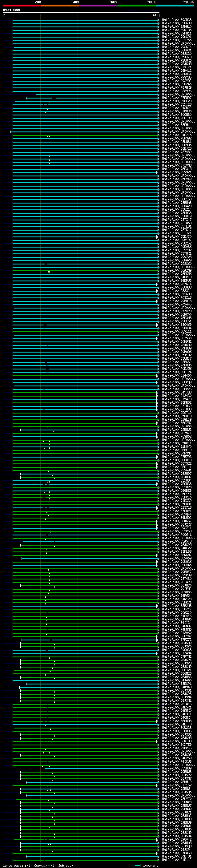Open the UniRef100_C0H9N2 hit
The width and height of the screenshot is (197, 868).
(x=177, y=342)
